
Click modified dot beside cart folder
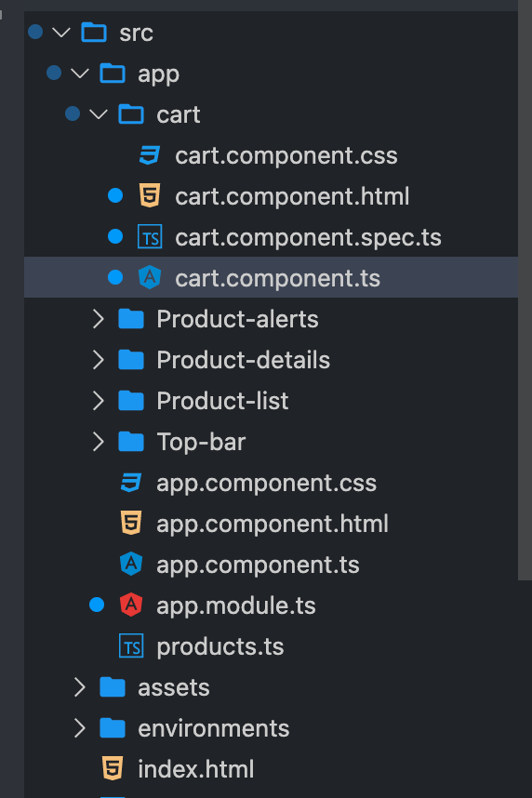(73, 113)
